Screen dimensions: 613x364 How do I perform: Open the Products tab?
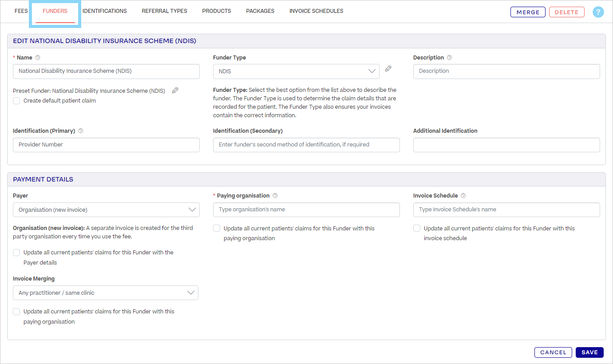click(x=217, y=11)
